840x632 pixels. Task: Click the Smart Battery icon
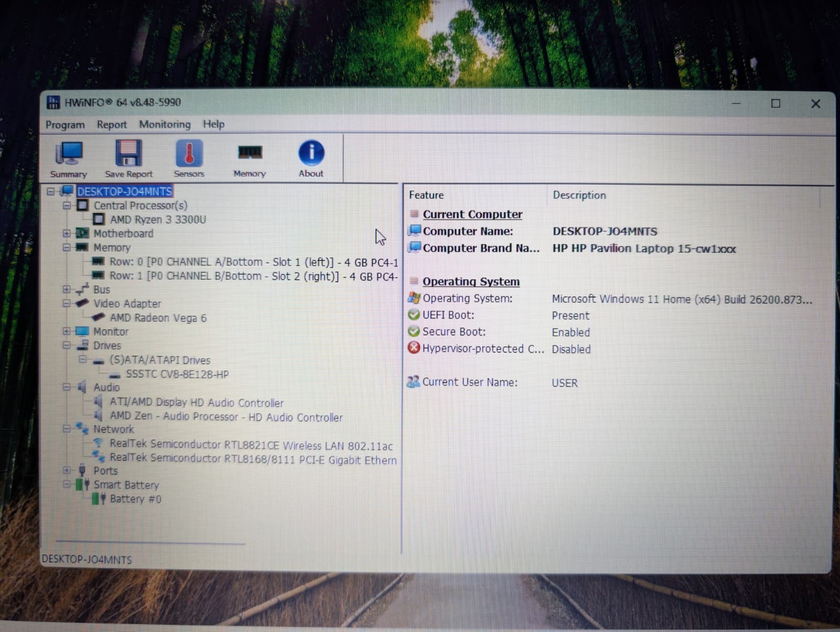[83, 484]
